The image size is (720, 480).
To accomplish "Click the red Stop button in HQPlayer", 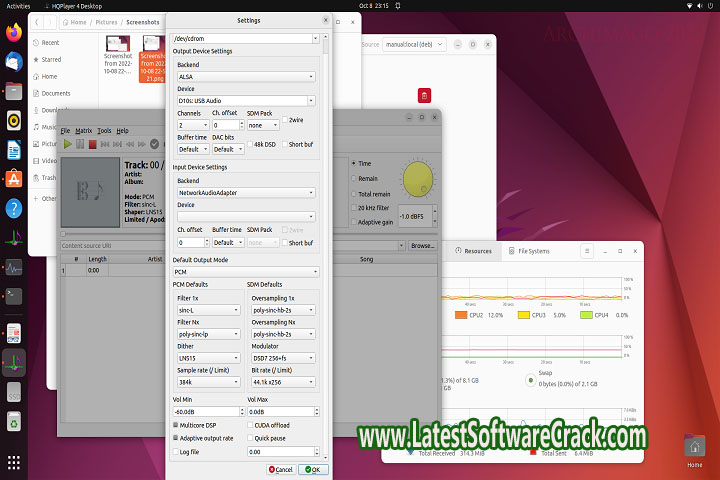I will 92,144.
